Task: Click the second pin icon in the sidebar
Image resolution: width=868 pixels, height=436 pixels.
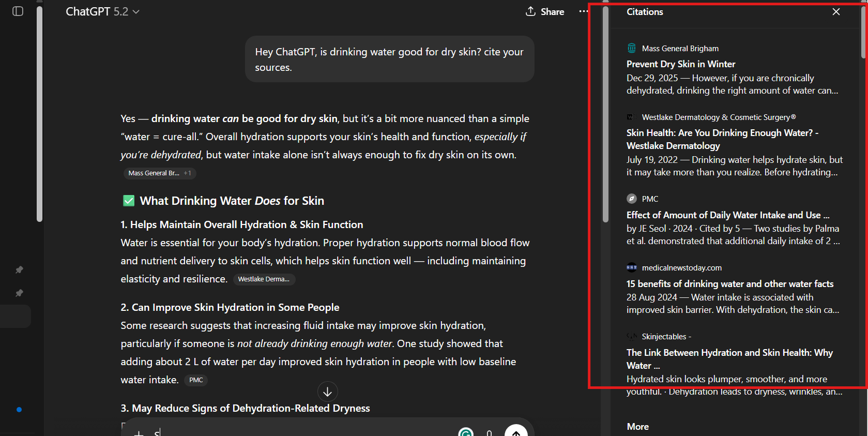Action: [x=19, y=293]
